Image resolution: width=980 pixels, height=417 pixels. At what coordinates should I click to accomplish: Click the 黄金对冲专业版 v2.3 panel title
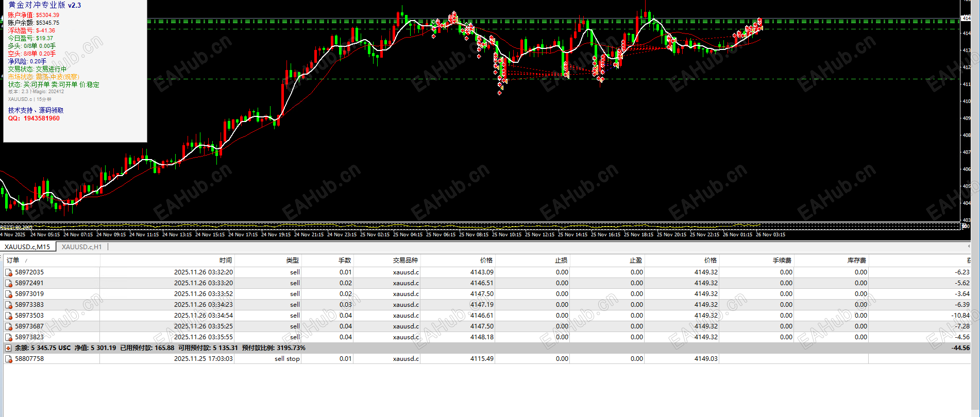tap(45, 5)
